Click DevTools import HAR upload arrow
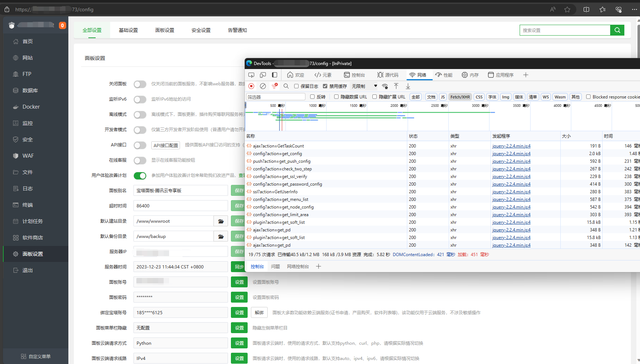 point(396,86)
